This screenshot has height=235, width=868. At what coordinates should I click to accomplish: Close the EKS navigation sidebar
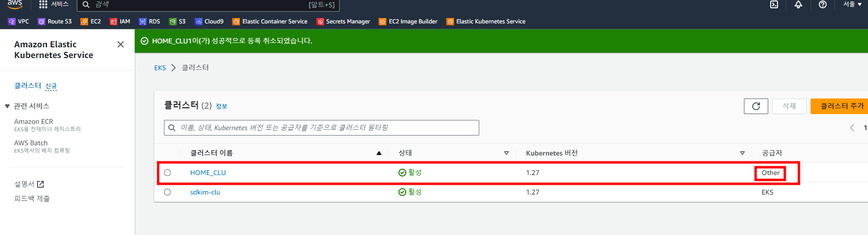point(121,44)
